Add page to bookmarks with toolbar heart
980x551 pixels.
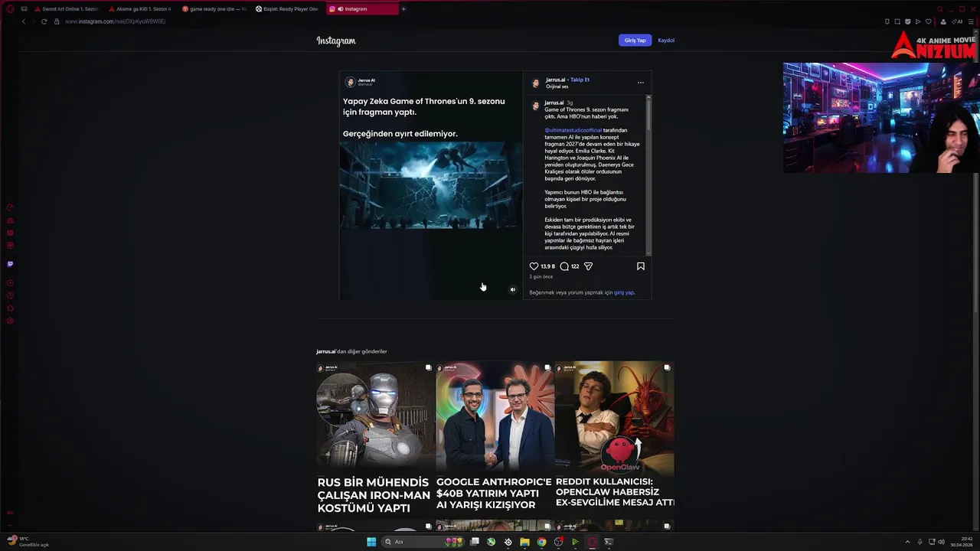click(x=929, y=21)
